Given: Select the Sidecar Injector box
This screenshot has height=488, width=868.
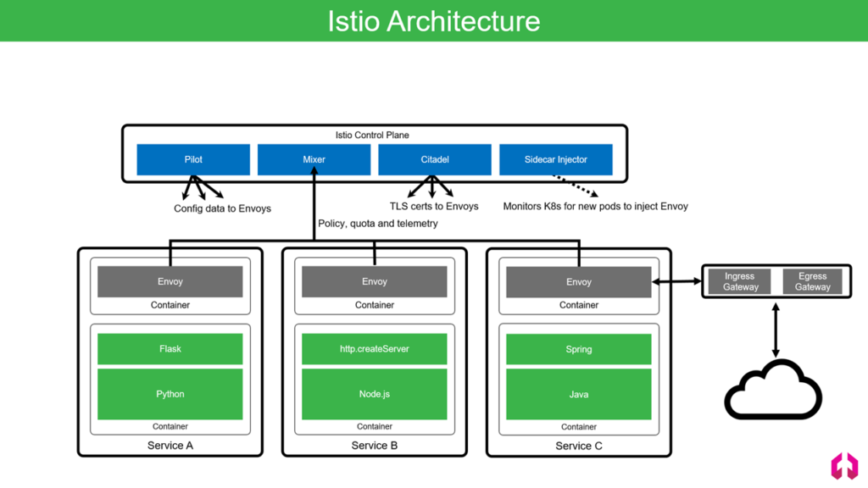Looking at the screenshot, I should click(x=556, y=159).
